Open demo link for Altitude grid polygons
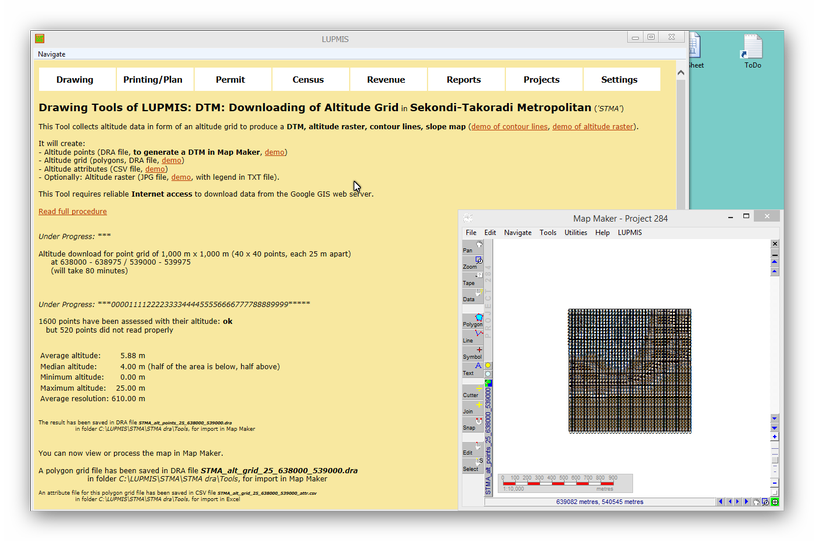This screenshot has width=814, height=541. [171, 160]
